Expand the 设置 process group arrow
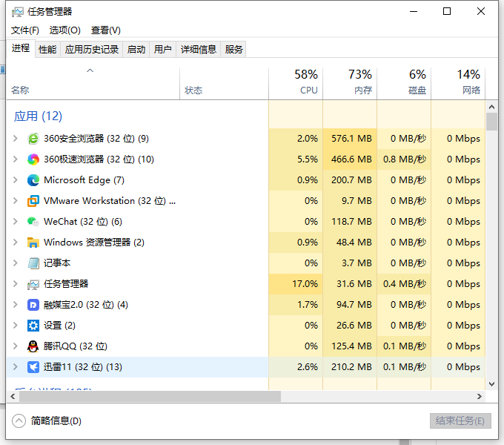 [x=16, y=326]
